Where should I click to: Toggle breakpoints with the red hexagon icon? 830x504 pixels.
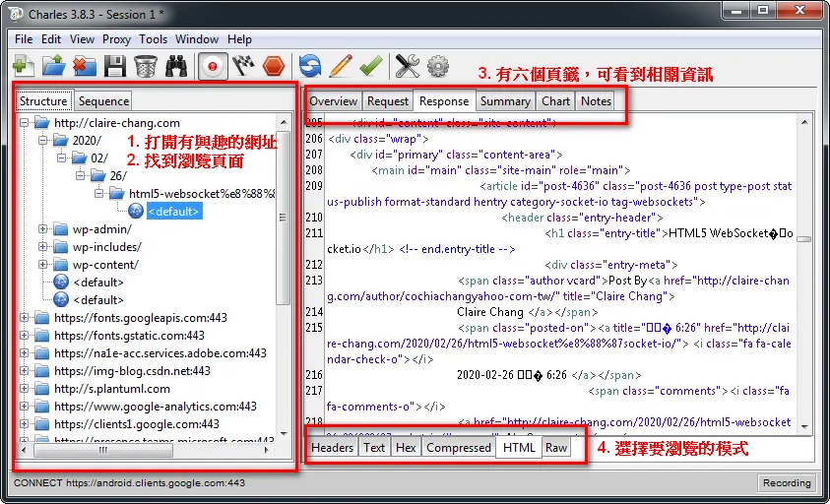coord(274,67)
